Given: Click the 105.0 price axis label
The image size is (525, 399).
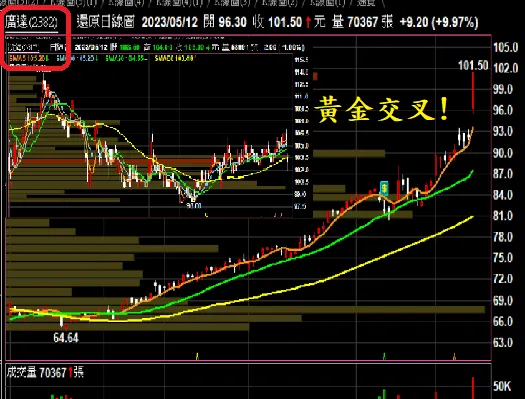Looking at the screenshot, I should pyautogui.click(x=506, y=47).
